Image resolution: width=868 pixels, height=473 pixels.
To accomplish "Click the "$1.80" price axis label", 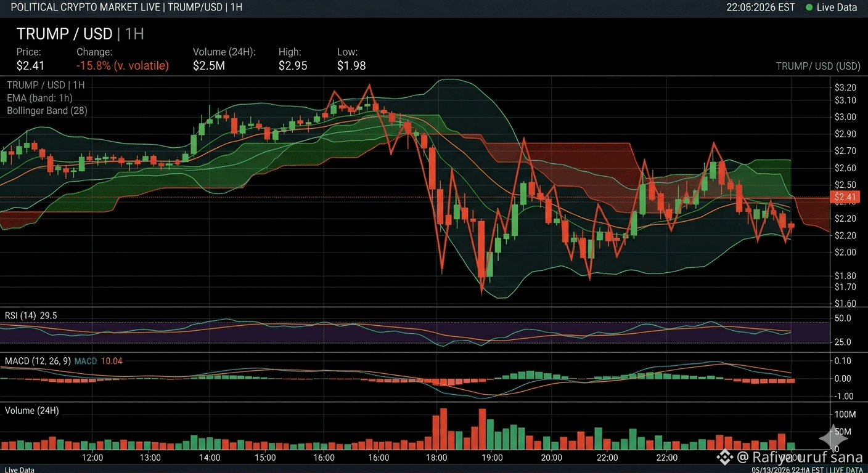I will click(846, 276).
